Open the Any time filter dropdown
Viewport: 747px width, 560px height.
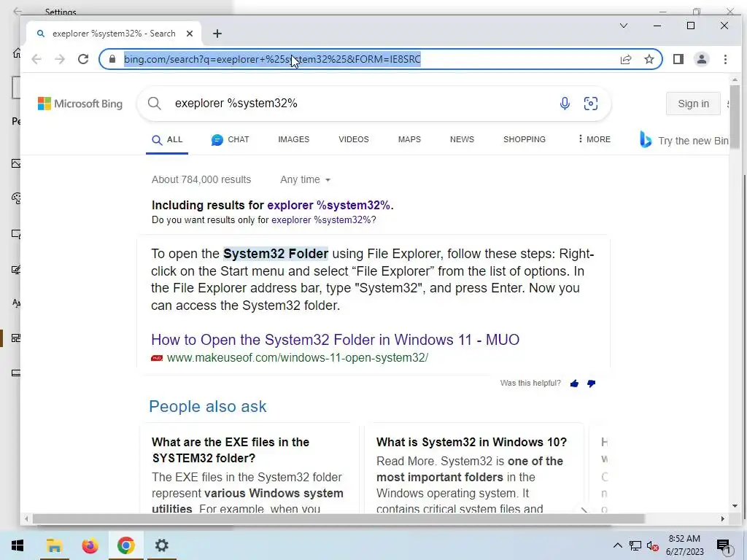305,179
